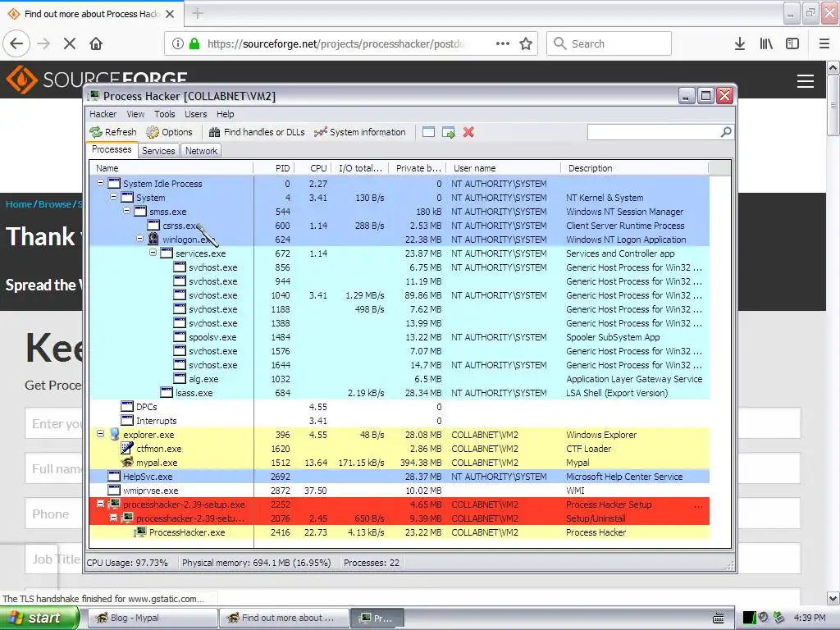Bookmark this page with the star icon
This screenshot has height=630, width=840.
point(526,43)
